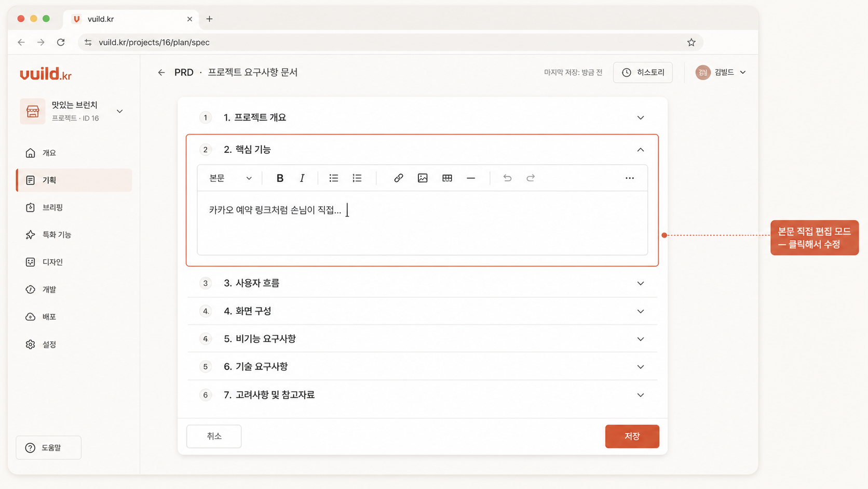
Task: Open the 맛있는 브런치 project switcher
Action: pos(73,111)
